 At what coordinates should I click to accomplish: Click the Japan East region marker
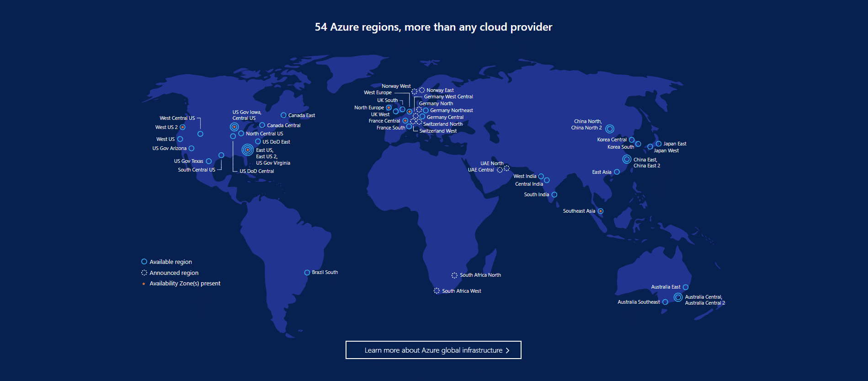coord(659,144)
